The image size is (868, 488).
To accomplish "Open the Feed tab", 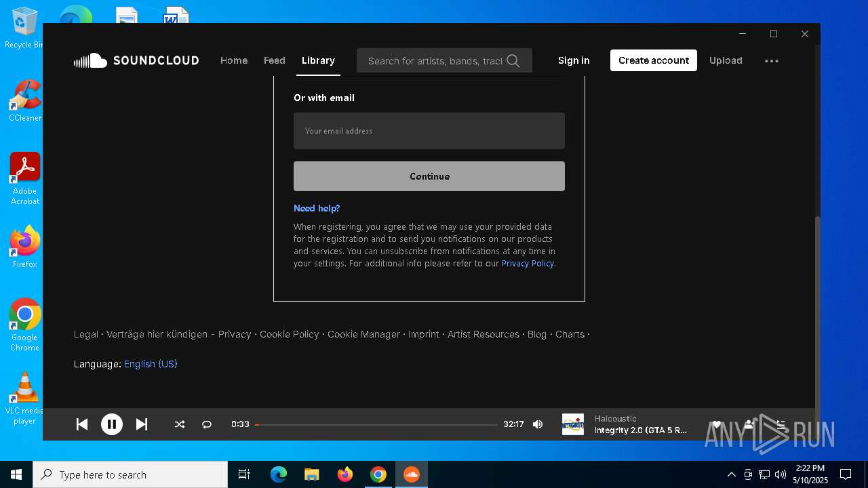I will click(x=275, y=60).
